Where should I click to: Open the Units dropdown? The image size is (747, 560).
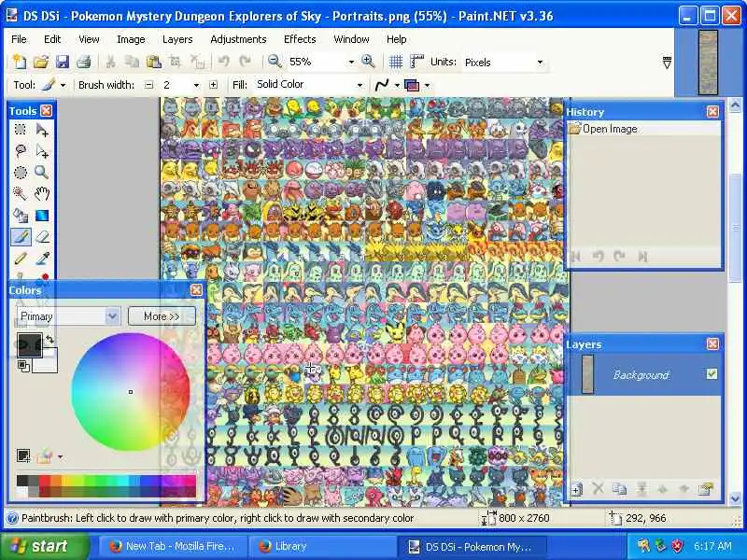tap(540, 62)
